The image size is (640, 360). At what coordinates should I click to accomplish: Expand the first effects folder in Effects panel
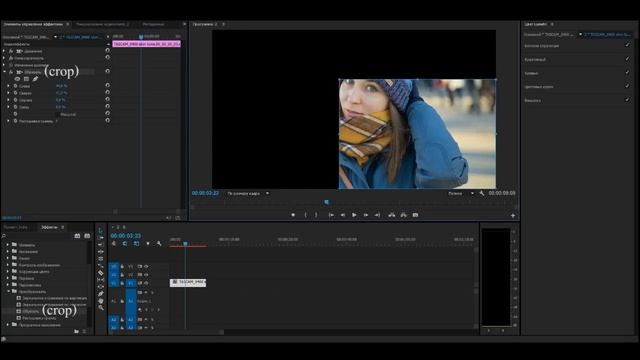pyautogui.click(x=8, y=245)
